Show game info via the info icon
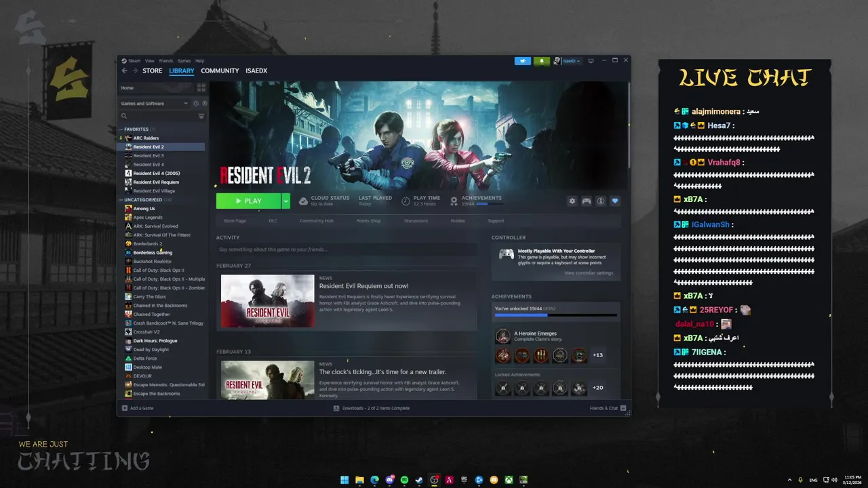This screenshot has width=868, height=488. pos(601,201)
